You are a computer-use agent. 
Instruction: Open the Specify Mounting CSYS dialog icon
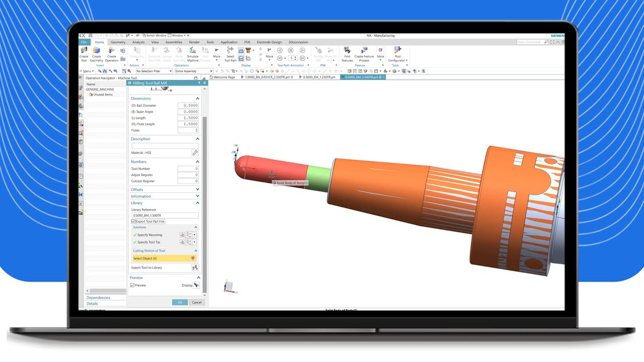tap(182, 235)
